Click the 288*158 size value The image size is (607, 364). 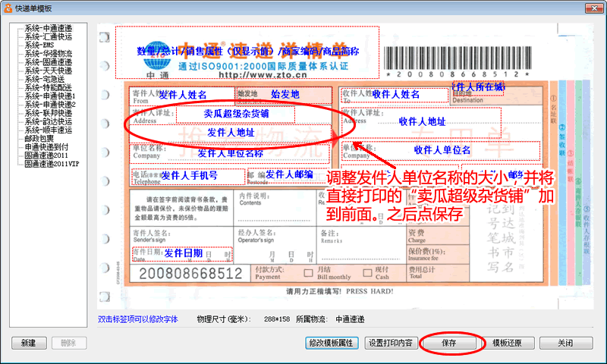coord(277,319)
